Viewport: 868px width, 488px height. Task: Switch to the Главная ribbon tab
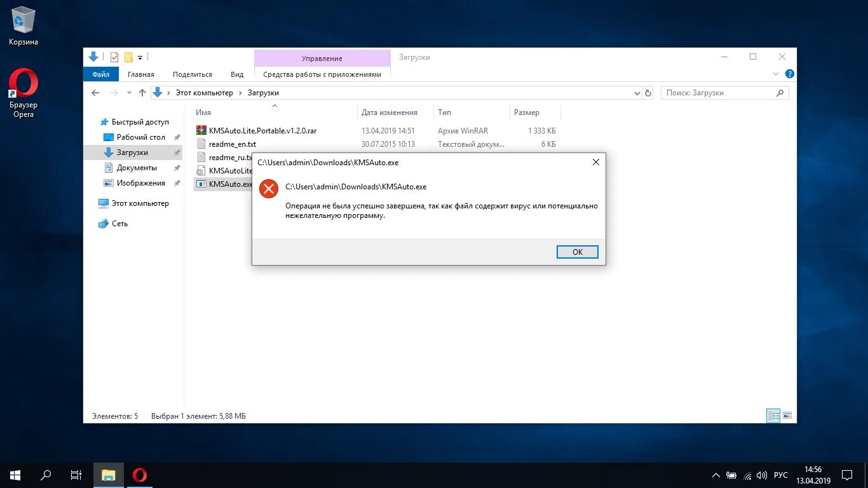click(140, 74)
